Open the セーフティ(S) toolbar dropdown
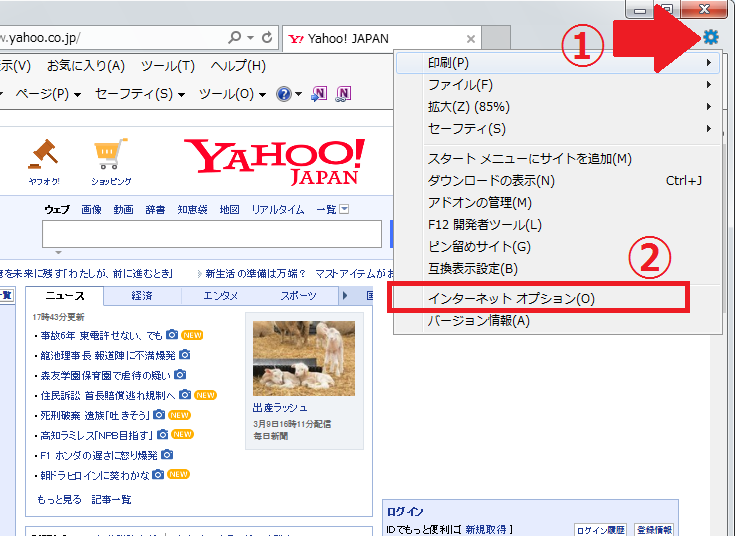 click(140, 94)
